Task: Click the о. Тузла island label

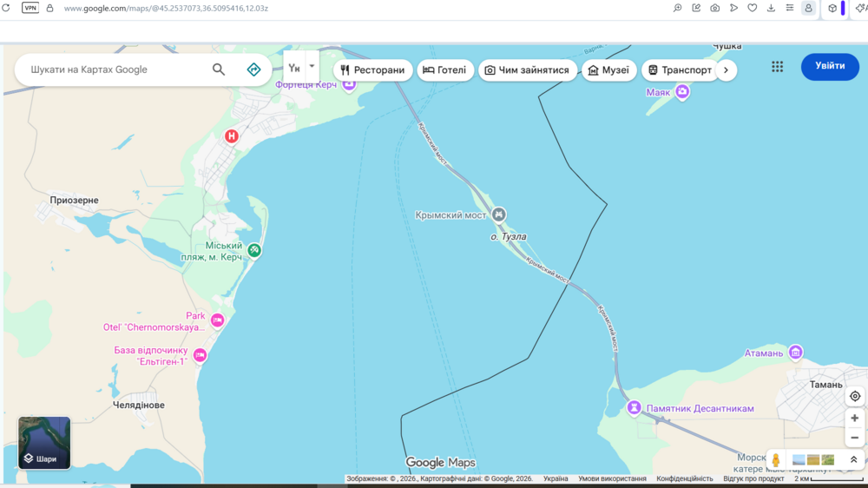Action: click(508, 236)
